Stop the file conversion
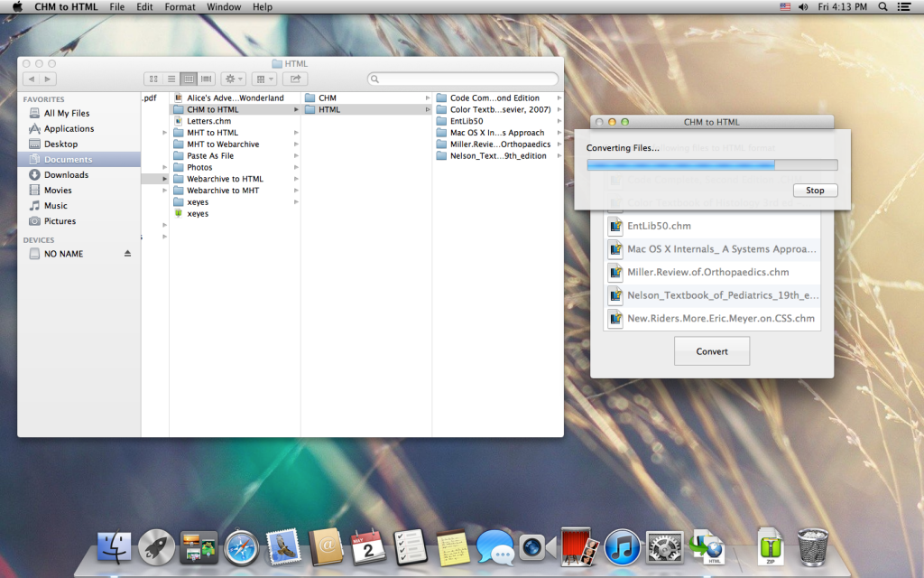The width and height of the screenshot is (924, 578). pos(815,191)
